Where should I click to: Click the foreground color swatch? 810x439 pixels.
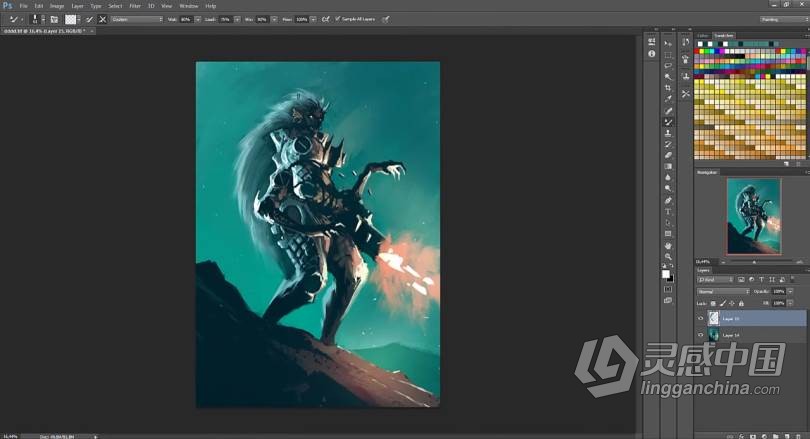pos(666,274)
